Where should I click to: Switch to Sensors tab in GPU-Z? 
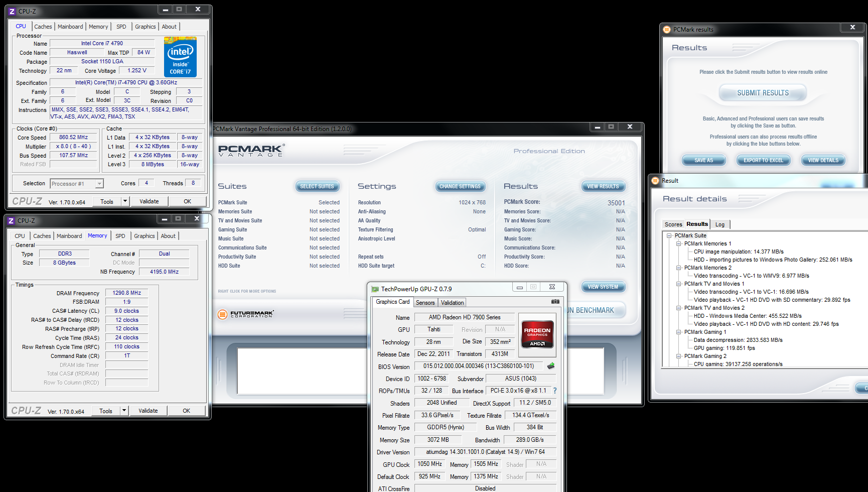425,303
